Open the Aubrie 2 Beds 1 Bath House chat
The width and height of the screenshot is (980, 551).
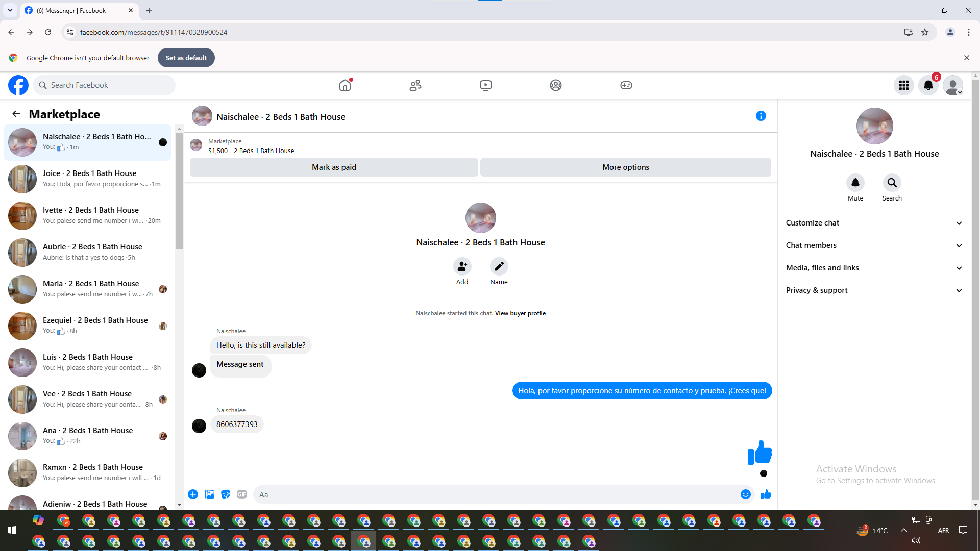coord(88,253)
